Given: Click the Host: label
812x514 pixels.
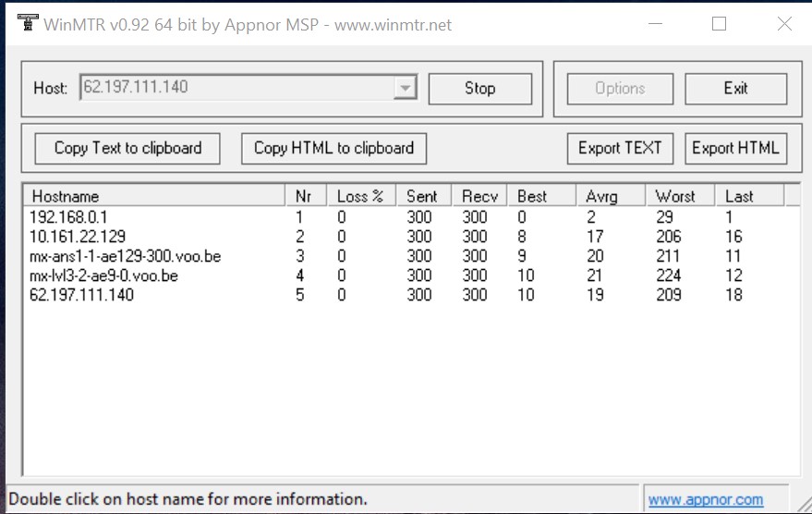Looking at the screenshot, I should pyautogui.click(x=50, y=88).
